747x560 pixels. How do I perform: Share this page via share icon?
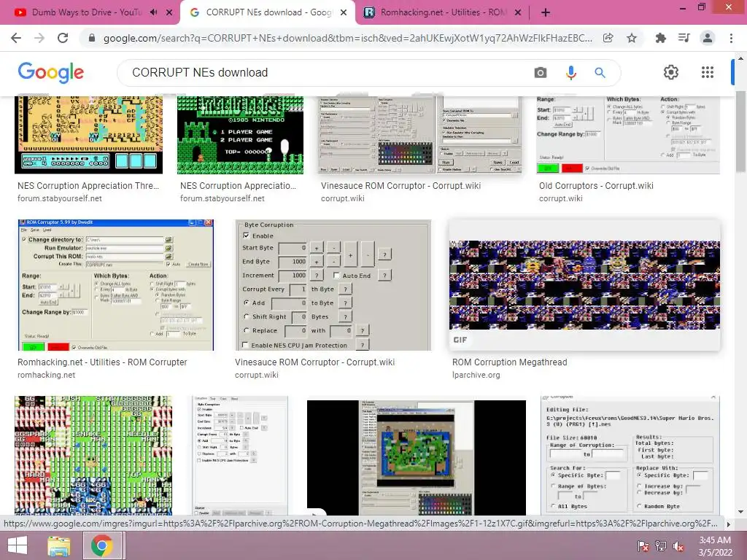608,38
